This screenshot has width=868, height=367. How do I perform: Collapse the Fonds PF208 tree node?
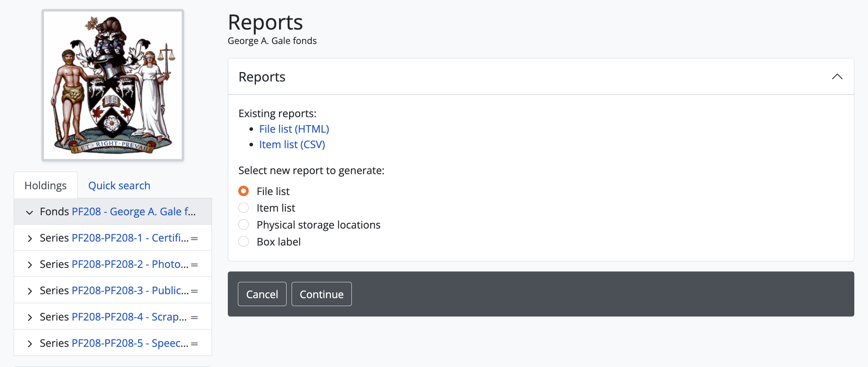pyautogui.click(x=30, y=212)
